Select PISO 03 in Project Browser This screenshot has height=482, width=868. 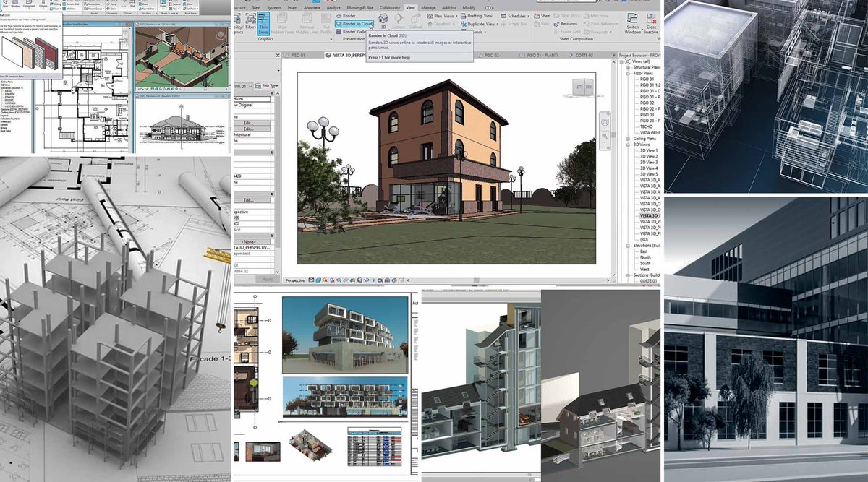pos(647,114)
